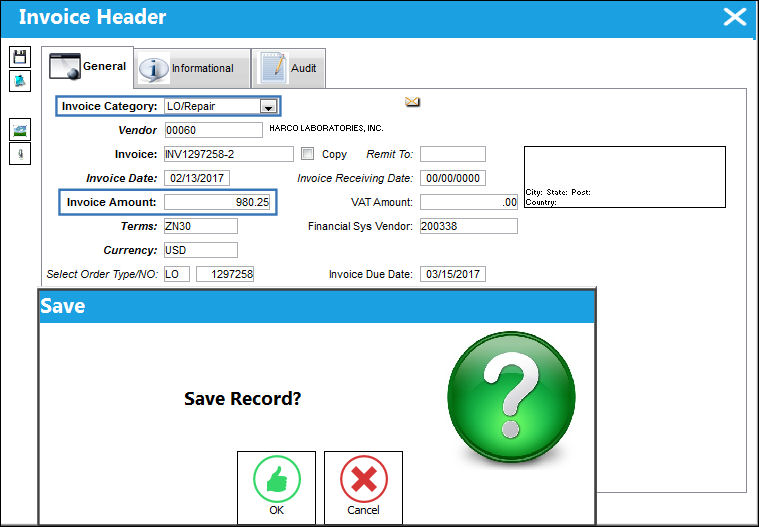This screenshot has height=527, width=759.
Task: Switch to the General tab
Action: point(88,67)
